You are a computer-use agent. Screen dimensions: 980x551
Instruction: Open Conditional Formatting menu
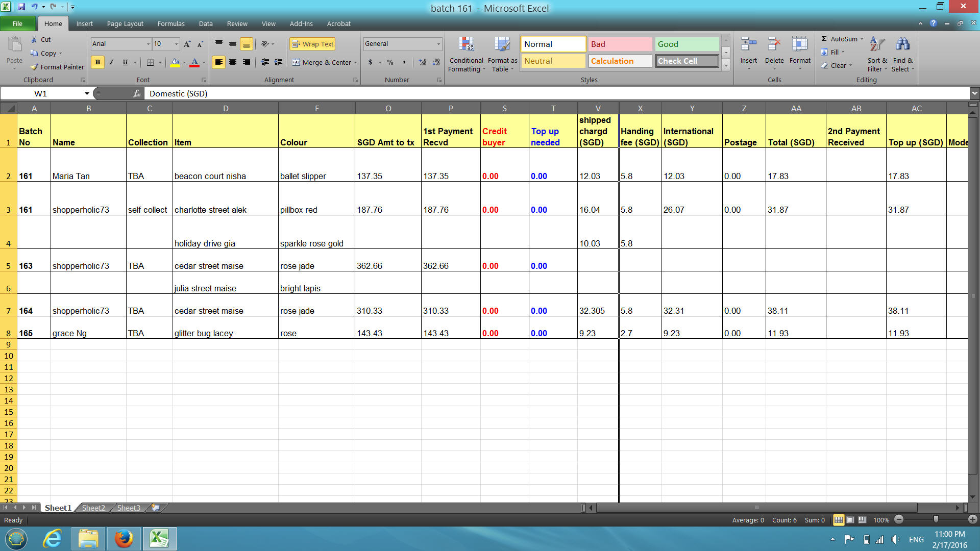tap(466, 54)
